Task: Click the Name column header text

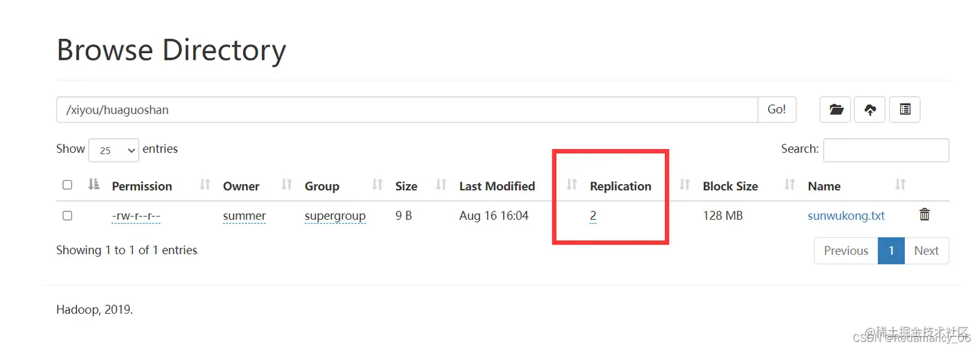Action: (x=824, y=186)
